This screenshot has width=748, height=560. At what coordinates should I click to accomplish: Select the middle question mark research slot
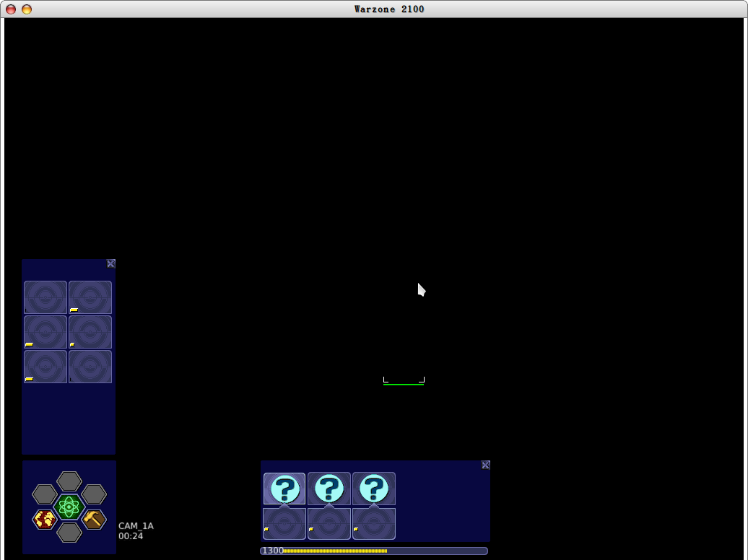(x=329, y=489)
